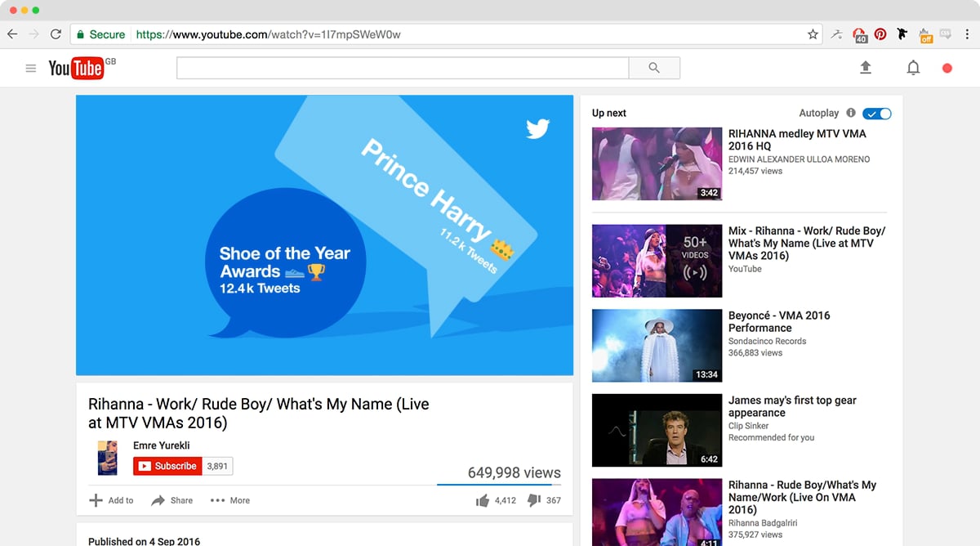Click EDWIN ALEXANDER ULLOA MORENO channel name

800,159
